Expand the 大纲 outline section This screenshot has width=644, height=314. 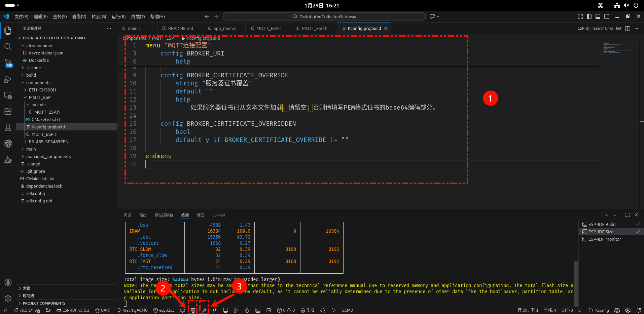pyautogui.click(x=26, y=288)
